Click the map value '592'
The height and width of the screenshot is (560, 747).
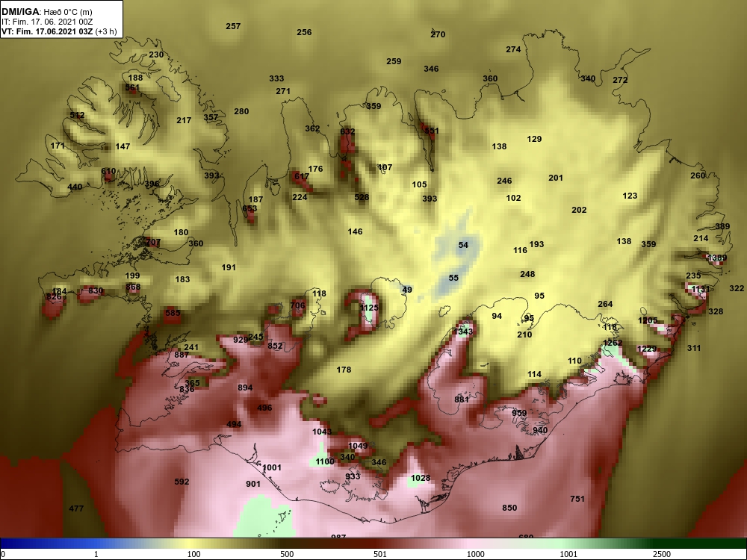[x=182, y=482]
